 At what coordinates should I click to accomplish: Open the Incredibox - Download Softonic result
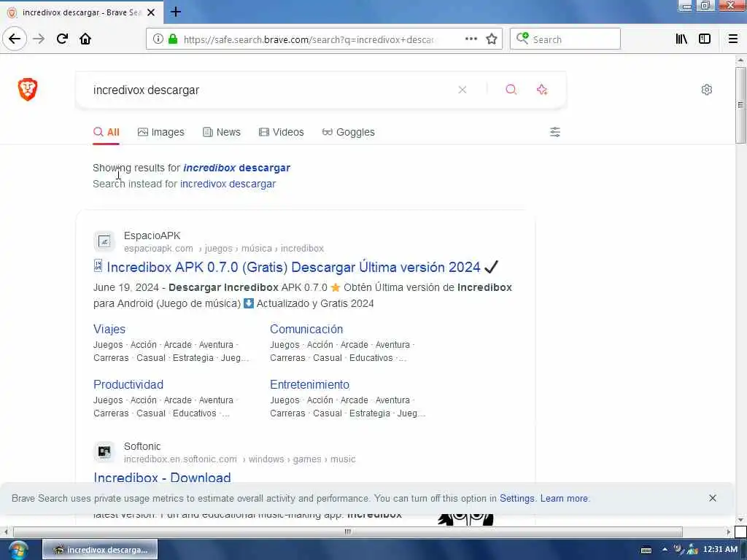click(162, 477)
